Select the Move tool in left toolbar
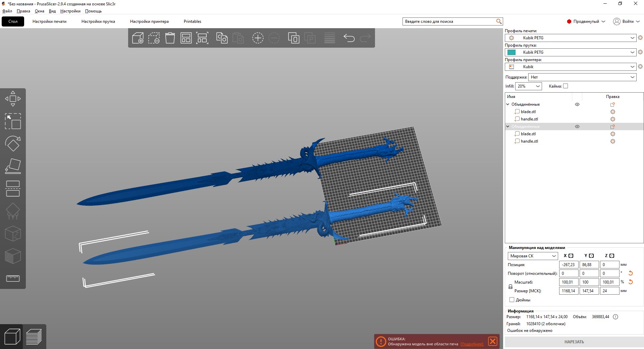The image size is (644, 349). [x=13, y=99]
